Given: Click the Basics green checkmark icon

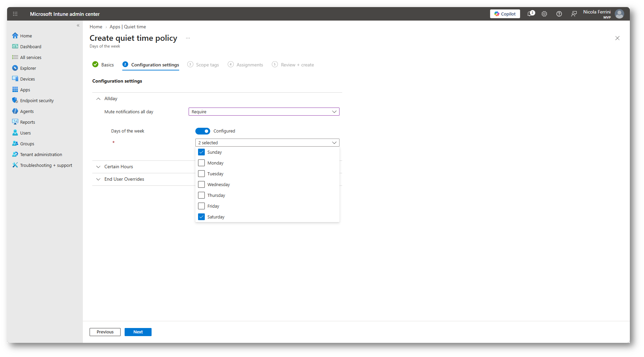Looking at the screenshot, I should coord(95,64).
